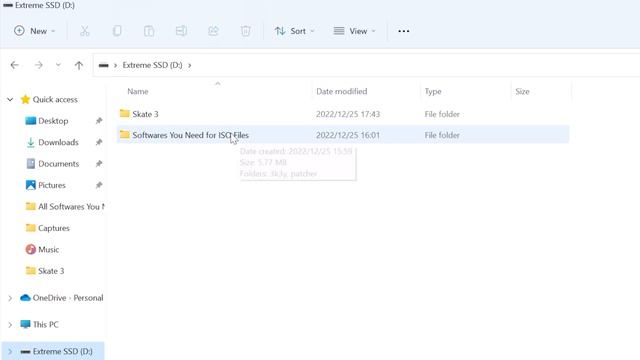This screenshot has height=360, width=640.
Task: Click the pin icon next to Downloads
Action: click(x=99, y=142)
